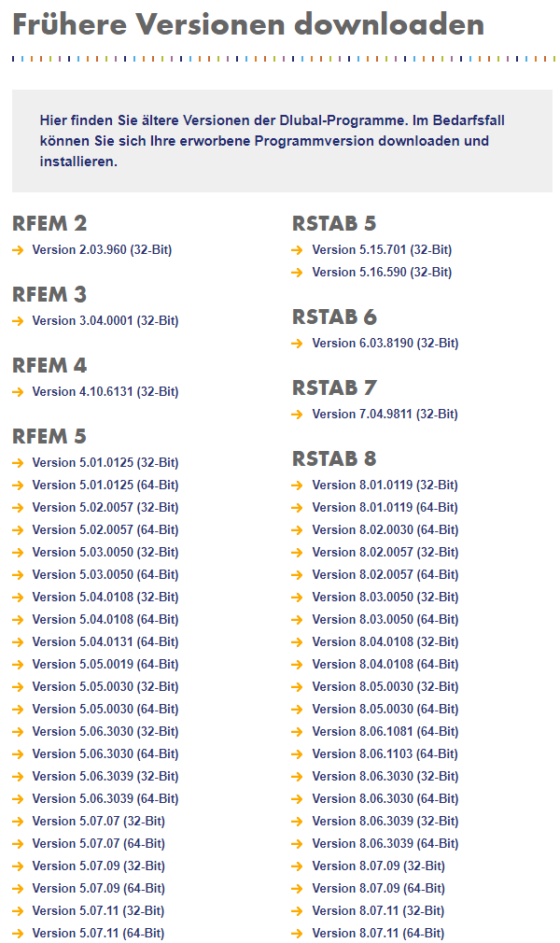This screenshot has height=943, width=560.
Task: Click RFEM Version 5.07.07 (32-Bit) link
Action: (x=98, y=822)
